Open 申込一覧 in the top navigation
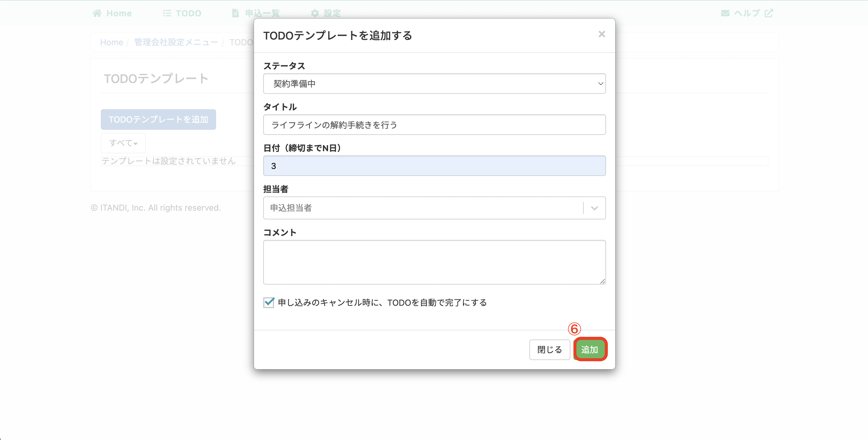 point(256,13)
